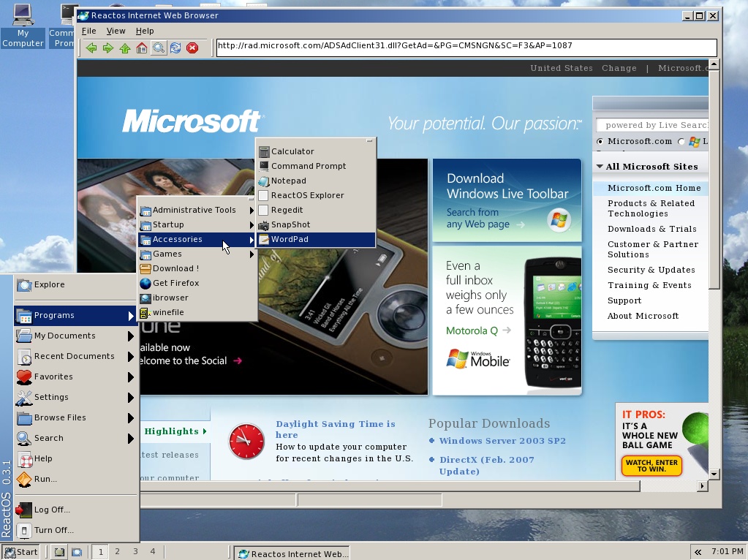Click the browser address bar URL field

[x=466, y=47]
